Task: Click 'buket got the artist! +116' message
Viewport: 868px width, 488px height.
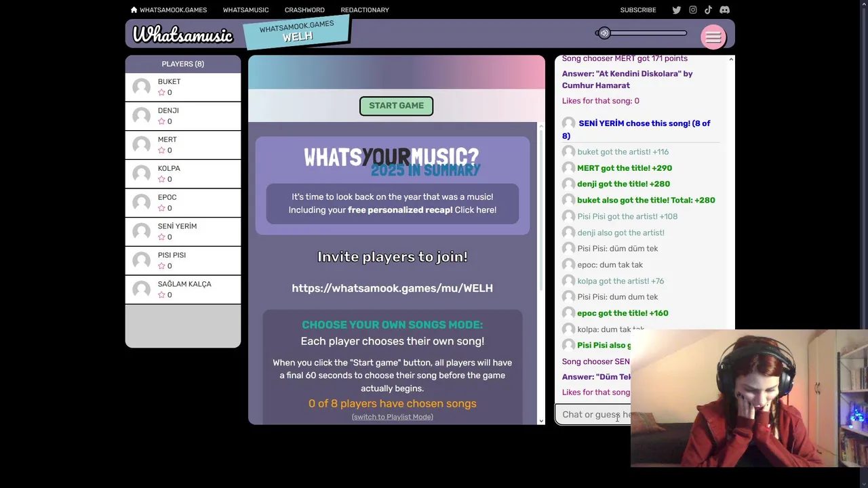Action: tap(623, 152)
